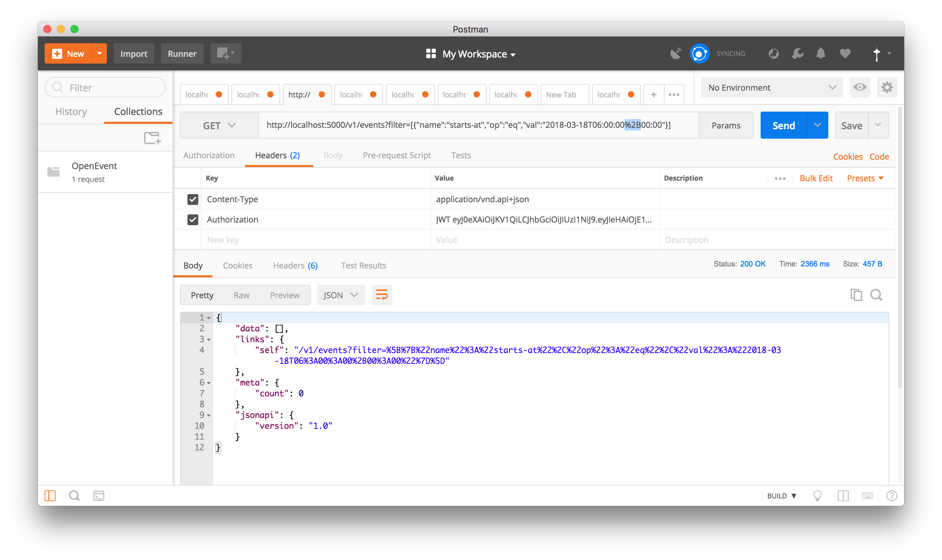Open the user profile avatar icon
Viewport: 942px width, 560px height.
(x=877, y=54)
